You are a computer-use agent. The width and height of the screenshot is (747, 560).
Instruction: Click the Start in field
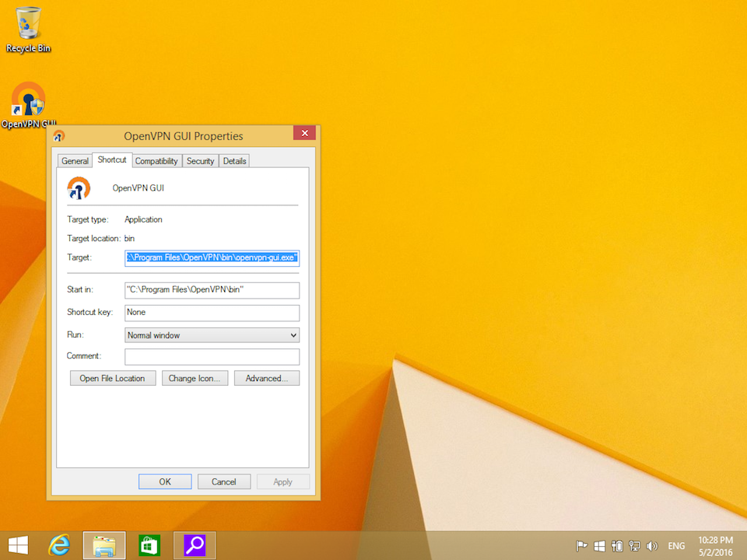[x=212, y=290]
